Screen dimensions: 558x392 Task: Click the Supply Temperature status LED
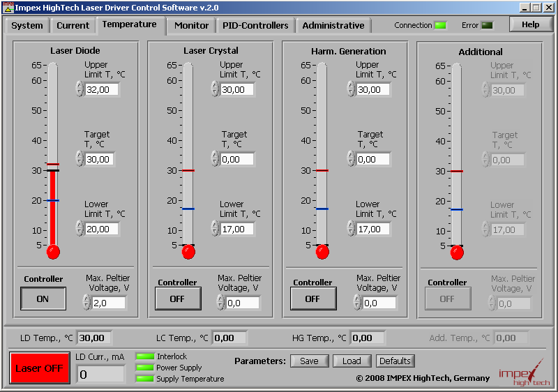(144, 379)
